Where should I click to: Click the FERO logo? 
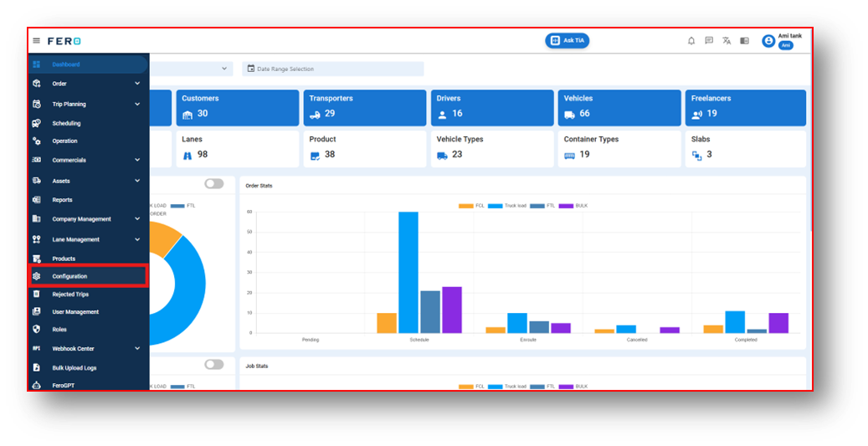point(64,42)
